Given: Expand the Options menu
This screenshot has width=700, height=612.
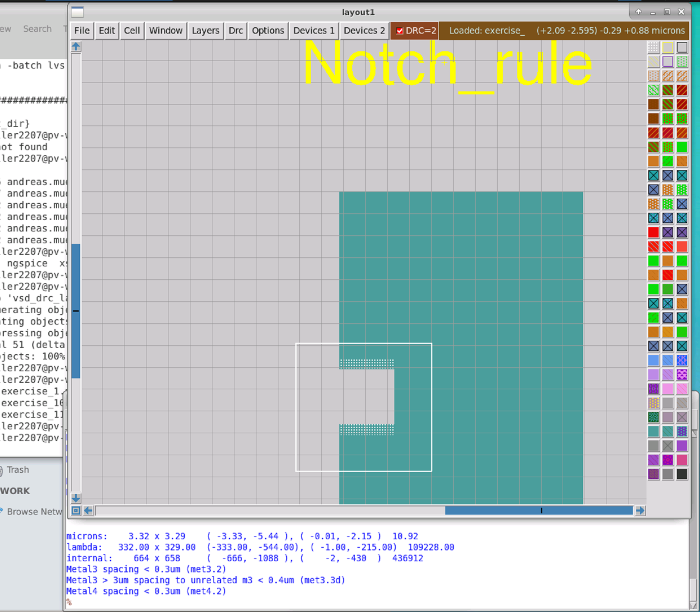Looking at the screenshot, I should (268, 31).
